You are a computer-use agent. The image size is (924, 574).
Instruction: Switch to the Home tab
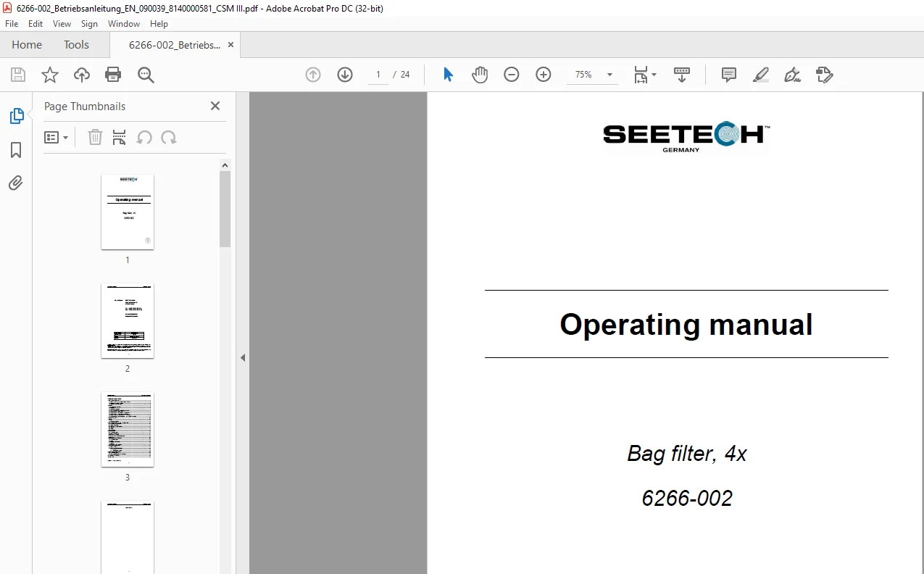pyautogui.click(x=27, y=45)
